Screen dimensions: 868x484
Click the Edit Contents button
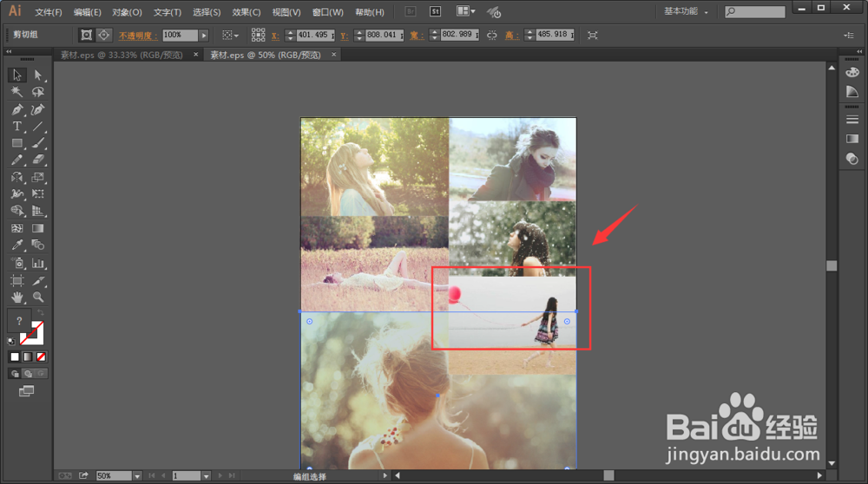[104, 35]
